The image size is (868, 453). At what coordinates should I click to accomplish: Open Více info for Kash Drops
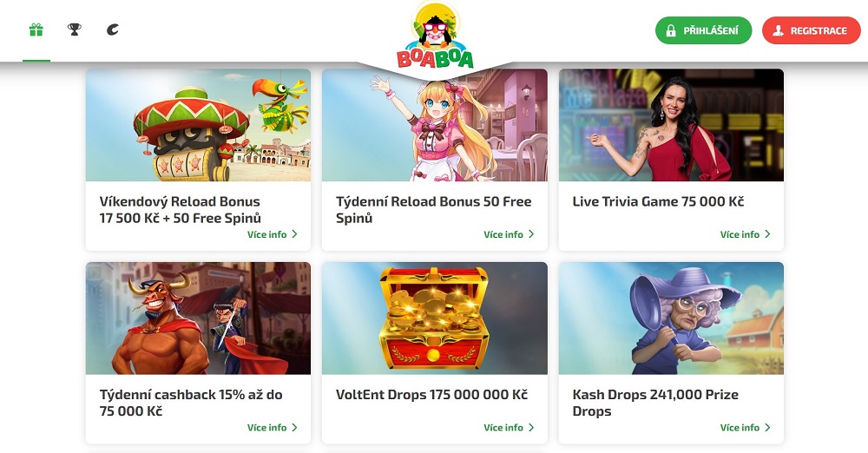click(745, 428)
